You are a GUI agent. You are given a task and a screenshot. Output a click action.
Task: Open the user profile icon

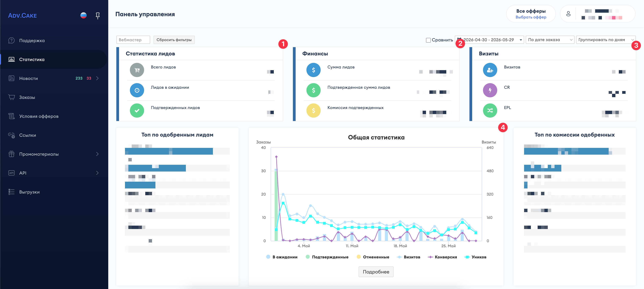click(568, 14)
